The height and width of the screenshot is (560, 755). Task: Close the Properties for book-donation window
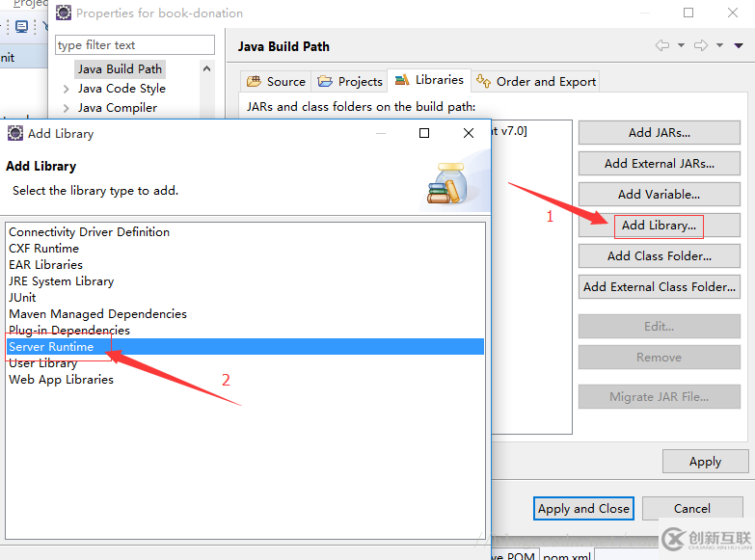point(733,13)
